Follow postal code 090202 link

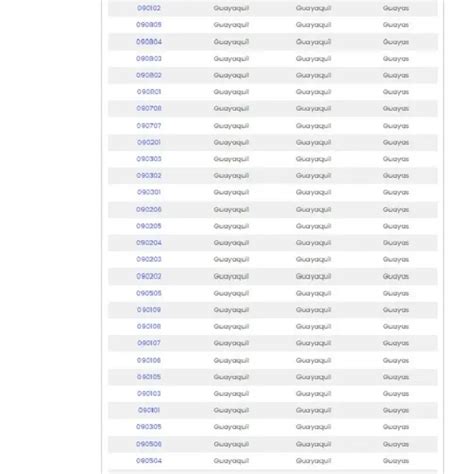tap(149, 276)
